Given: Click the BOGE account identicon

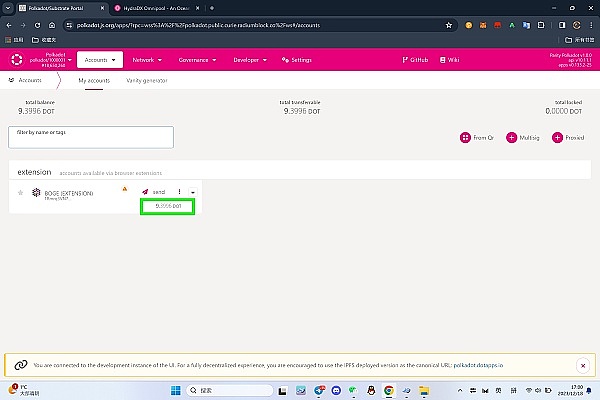Looking at the screenshot, I should pos(36,192).
